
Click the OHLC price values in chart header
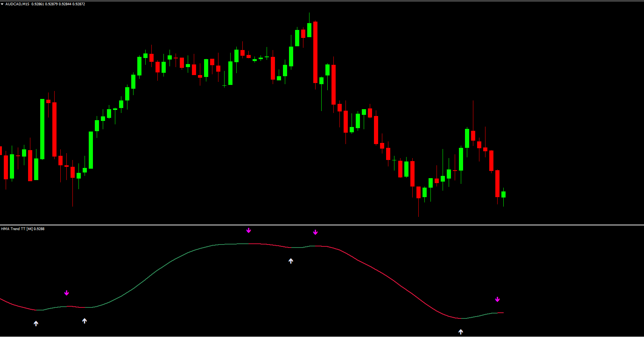[58, 4]
